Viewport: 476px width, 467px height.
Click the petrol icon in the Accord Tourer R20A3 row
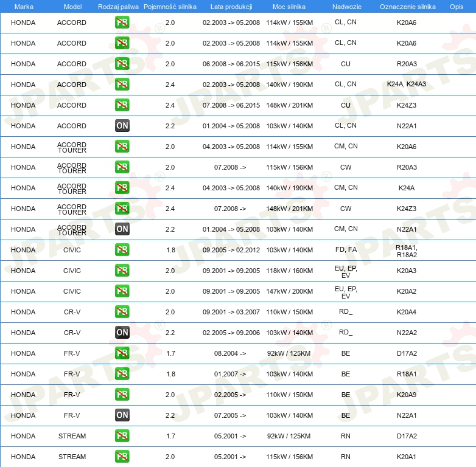coord(122,167)
